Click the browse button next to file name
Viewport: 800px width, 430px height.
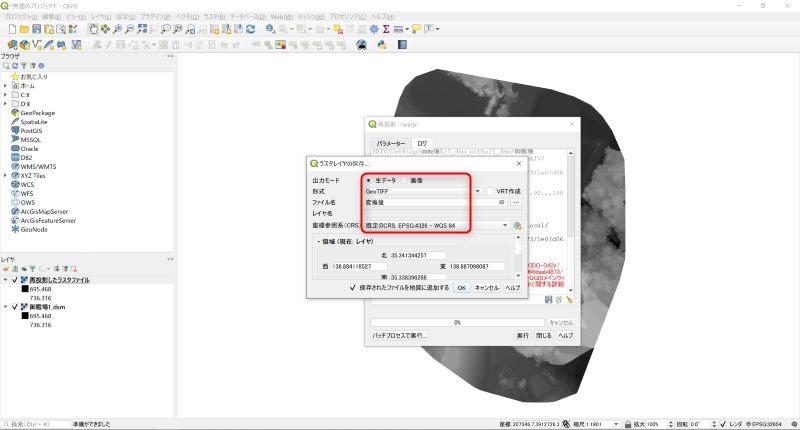(516, 202)
